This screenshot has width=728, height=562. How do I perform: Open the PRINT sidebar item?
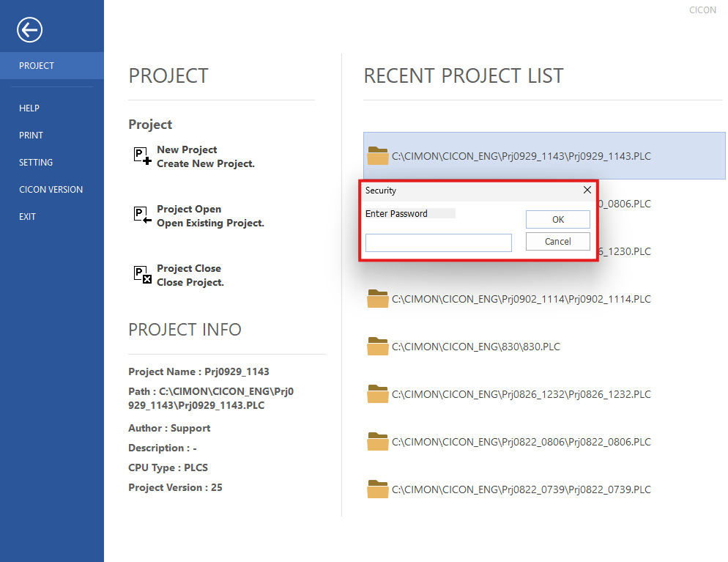point(31,136)
